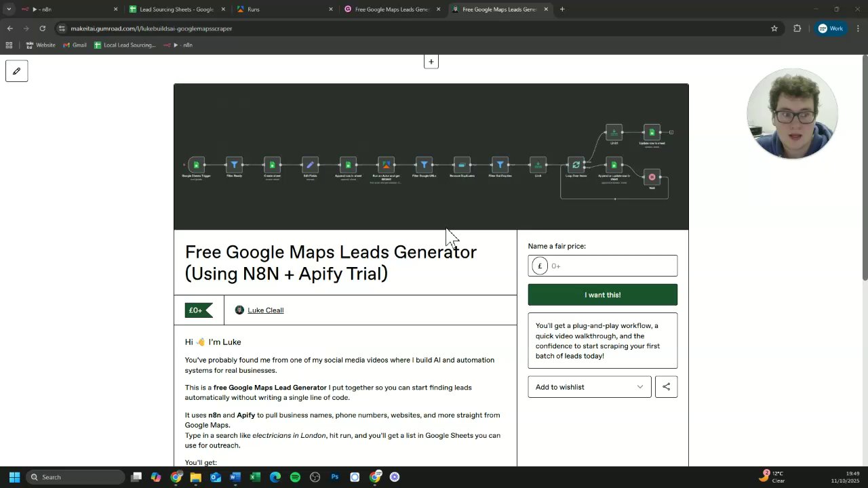Open the Chrome three-dot menu
868x488 pixels.
coord(859,28)
